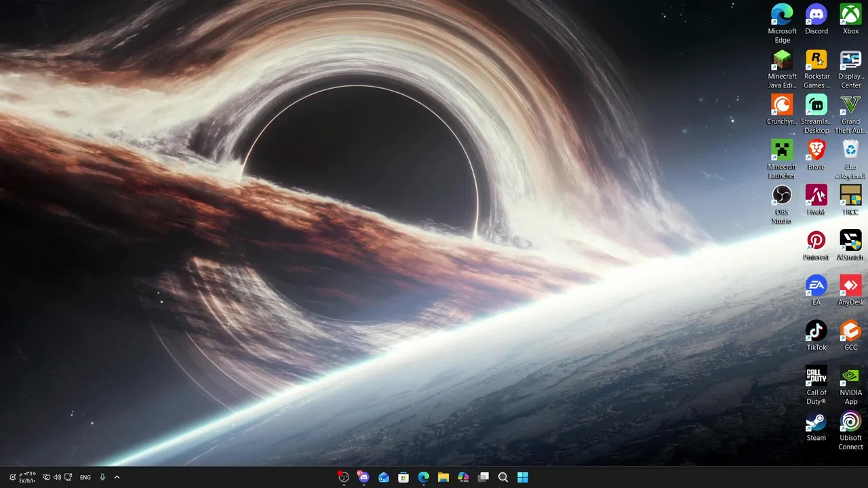The image size is (868, 488).
Task: Select the Recycle Bin icon
Action: (x=850, y=159)
